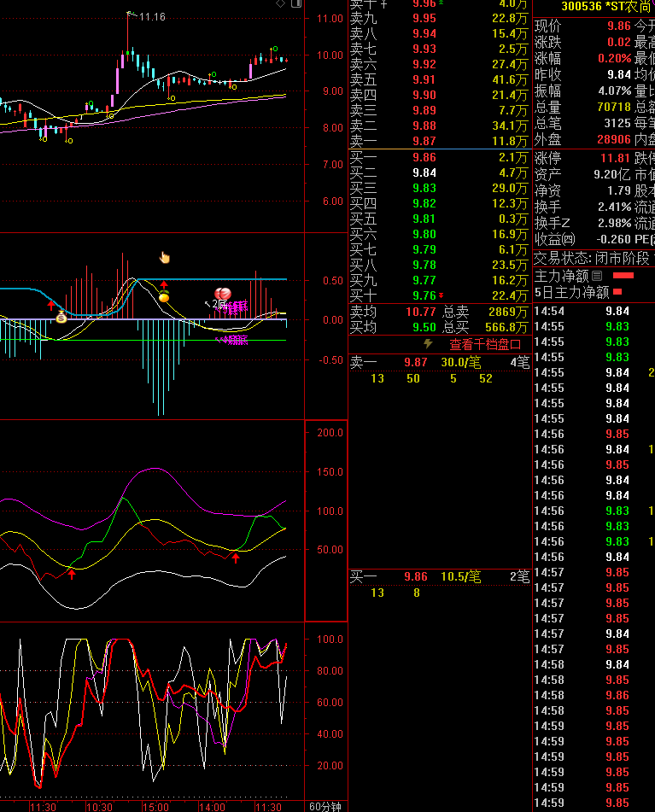655x812 pixels.
Task: Click the red arrow on the lower red indicator line
Action: (x=72, y=575)
